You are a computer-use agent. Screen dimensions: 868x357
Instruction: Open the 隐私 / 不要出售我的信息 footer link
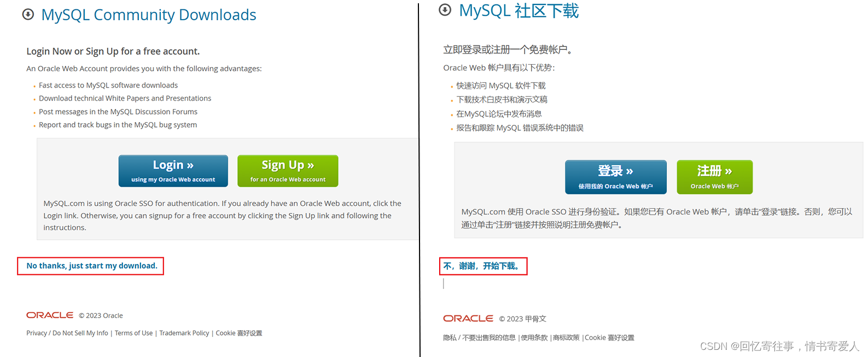coord(479,338)
